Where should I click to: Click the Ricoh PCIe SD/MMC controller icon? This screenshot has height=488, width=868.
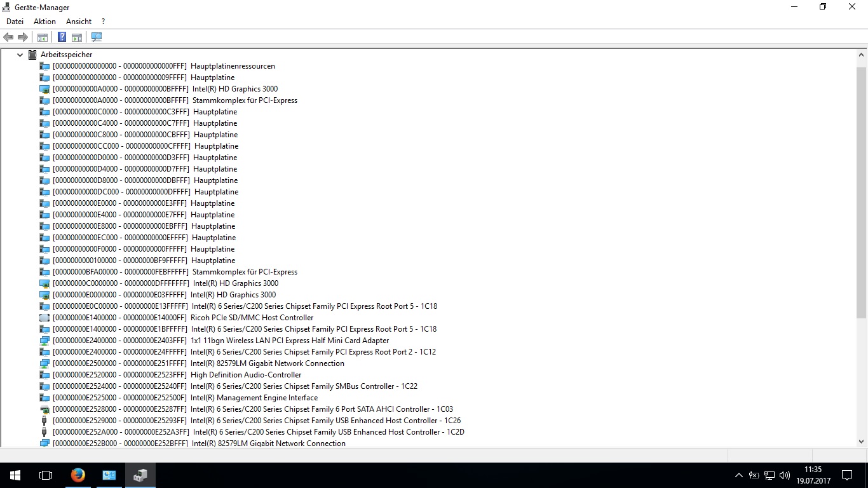click(x=44, y=318)
